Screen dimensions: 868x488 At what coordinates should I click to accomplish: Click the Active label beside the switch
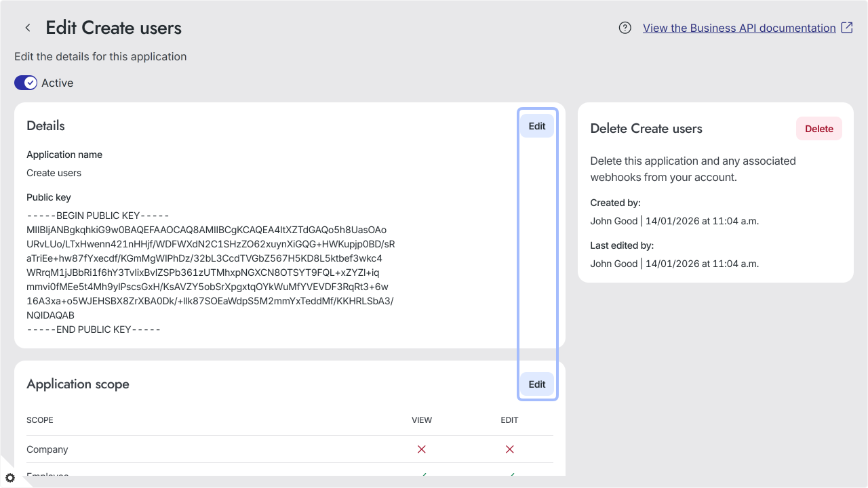58,83
